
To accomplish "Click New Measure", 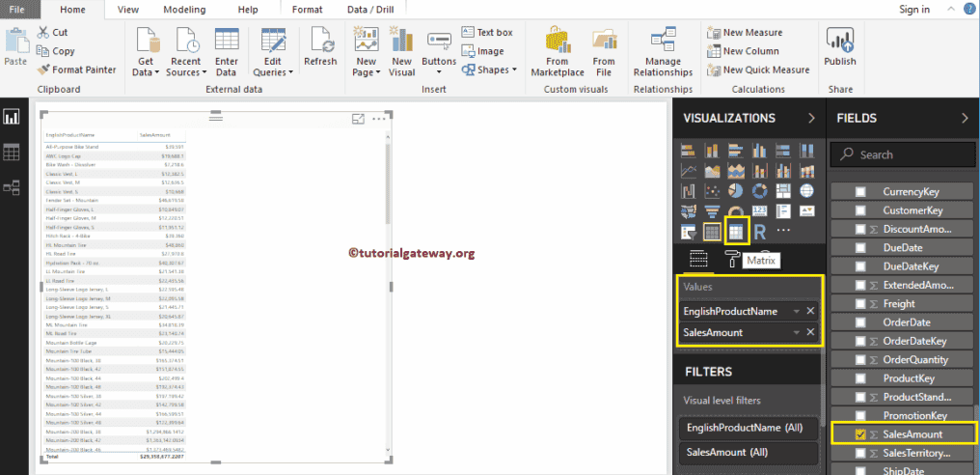I will click(x=745, y=33).
